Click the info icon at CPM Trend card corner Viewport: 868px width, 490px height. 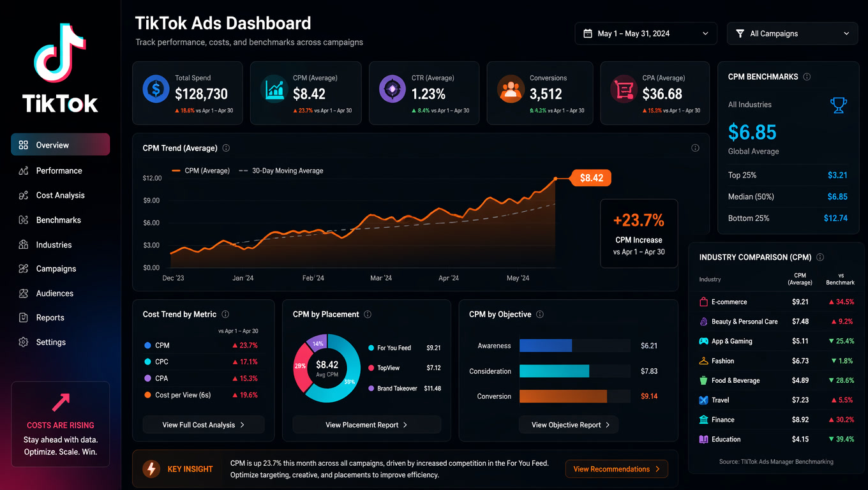695,148
